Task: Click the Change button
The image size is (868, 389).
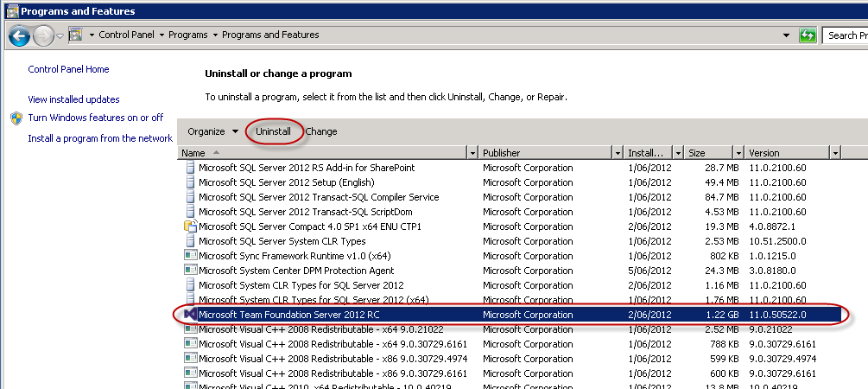Action: click(321, 132)
